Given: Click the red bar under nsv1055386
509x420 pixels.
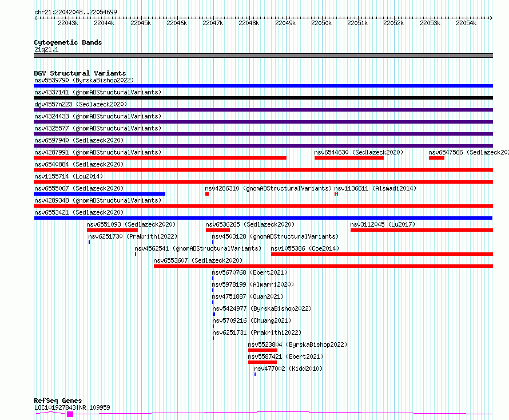Looking at the screenshot, I should (382, 254).
